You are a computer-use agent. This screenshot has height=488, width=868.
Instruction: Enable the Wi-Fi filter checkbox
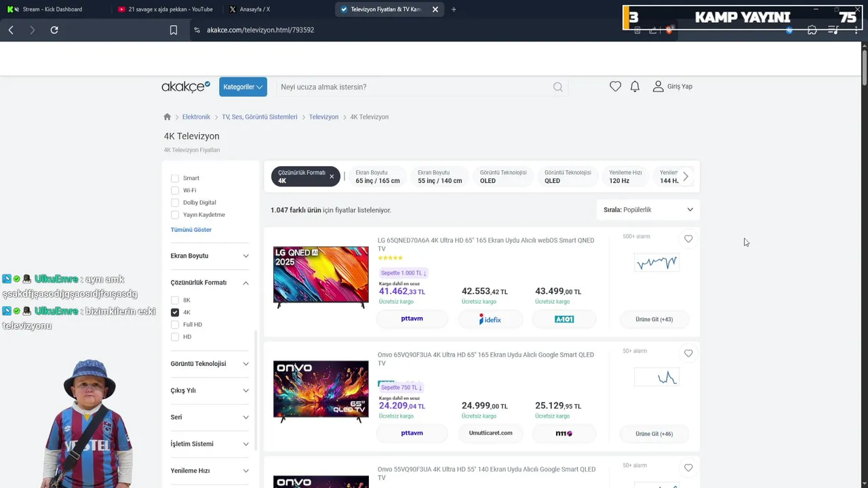coord(175,190)
